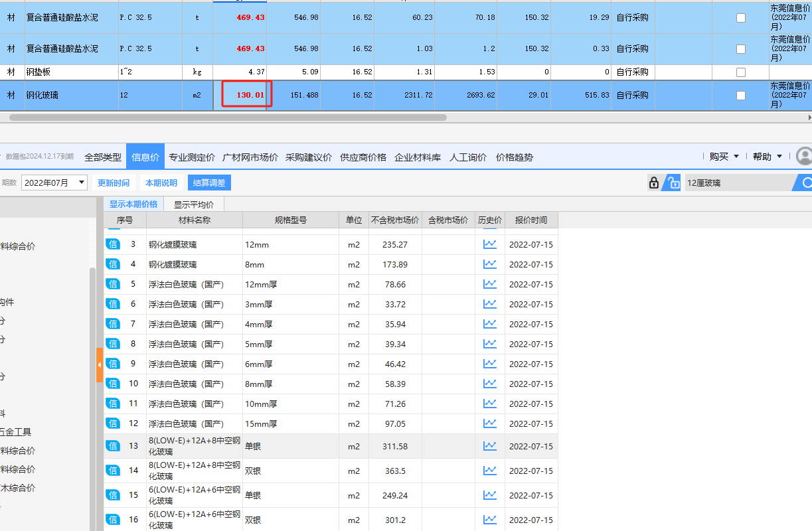812x531 pixels.
Task: Open history chart for row 15 单银
Action: (490, 495)
